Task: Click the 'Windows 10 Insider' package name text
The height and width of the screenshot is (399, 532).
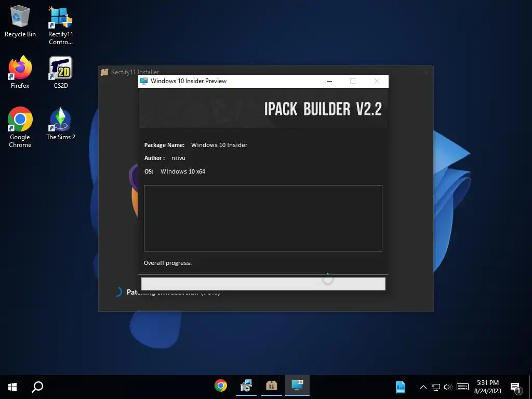Action: tap(219, 145)
